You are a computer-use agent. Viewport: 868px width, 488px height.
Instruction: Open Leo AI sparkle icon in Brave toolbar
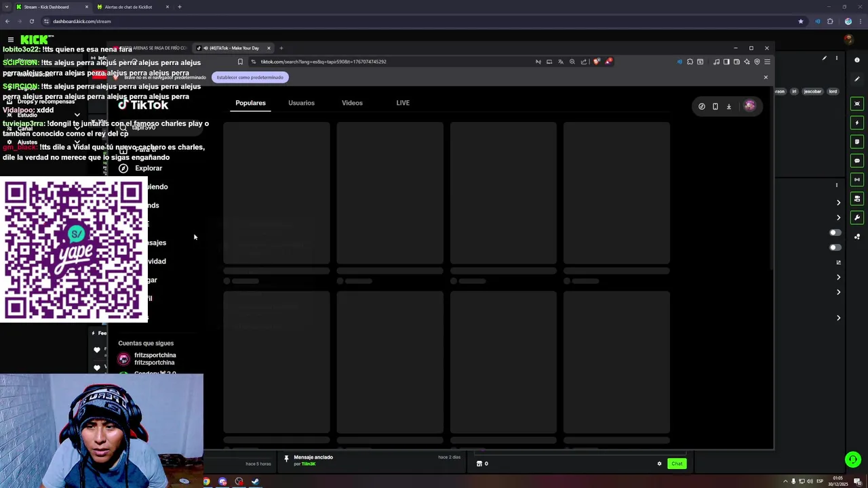point(747,62)
